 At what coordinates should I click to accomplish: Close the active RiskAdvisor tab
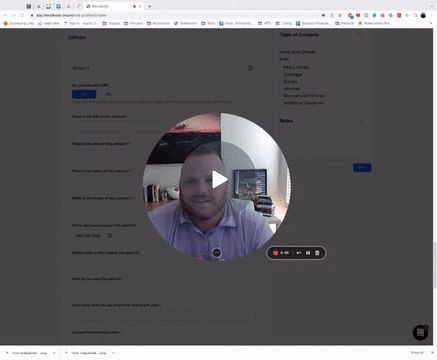(x=140, y=6)
